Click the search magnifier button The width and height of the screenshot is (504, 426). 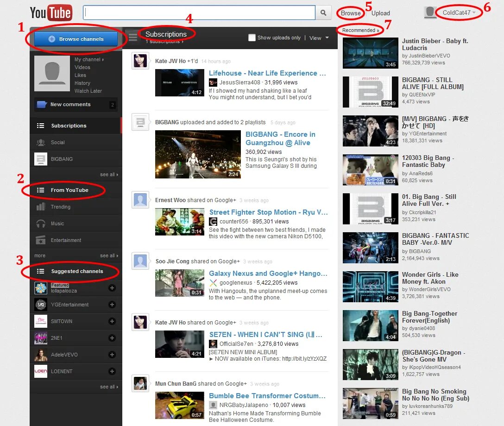click(323, 13)
